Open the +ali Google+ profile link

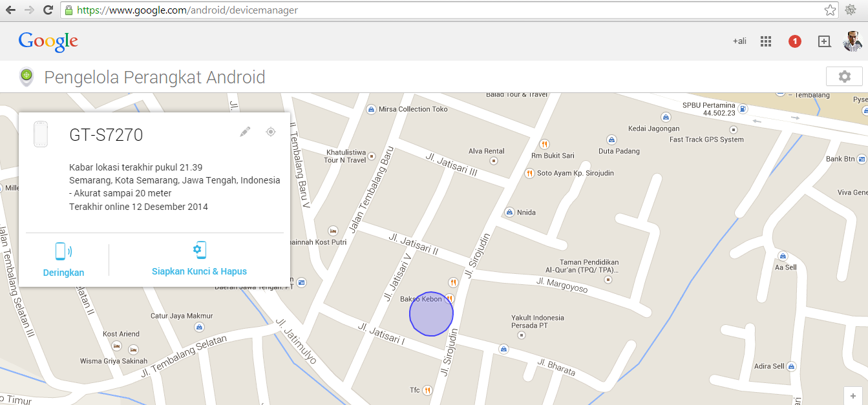[739, 41]
